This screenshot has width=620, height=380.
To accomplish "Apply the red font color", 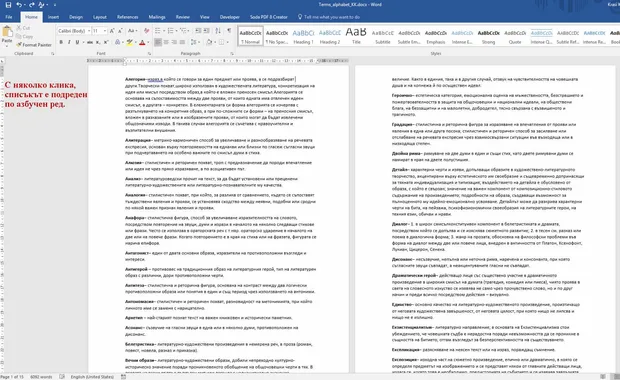I will pyautogui.click(x=142, y=42).
